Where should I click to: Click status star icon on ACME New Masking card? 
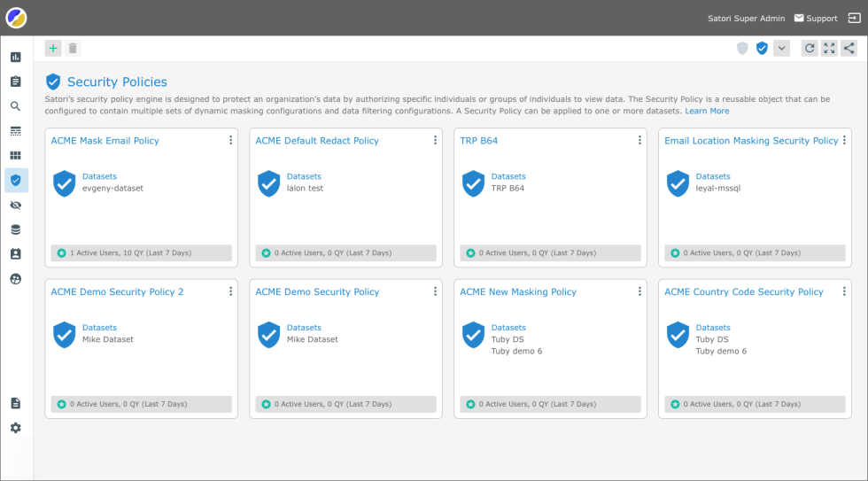[470, 404]
